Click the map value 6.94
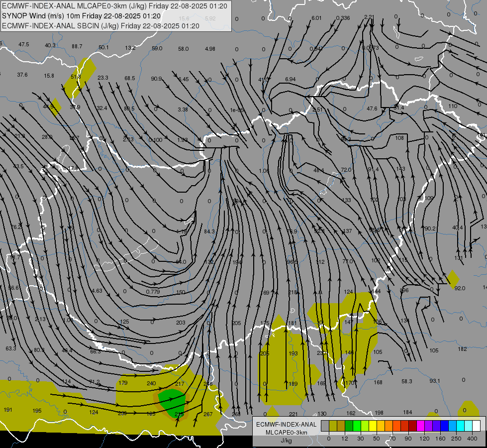 (291, 79)
